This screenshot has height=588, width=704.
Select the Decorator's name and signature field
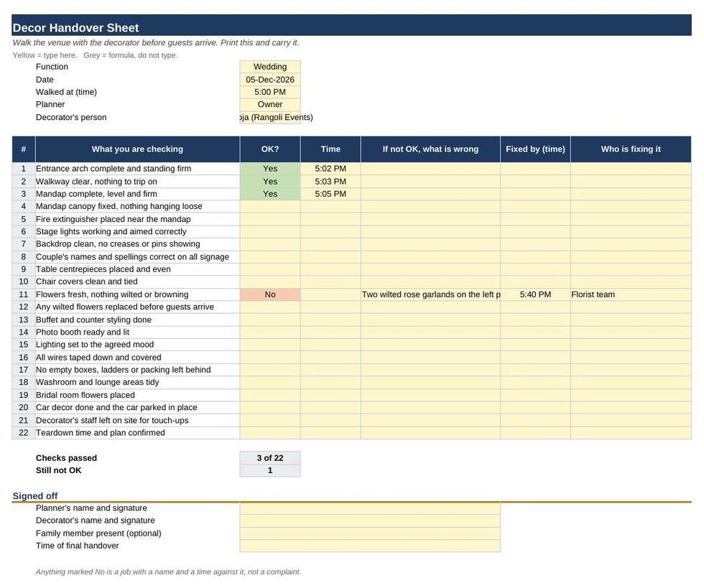pos(370,521)
